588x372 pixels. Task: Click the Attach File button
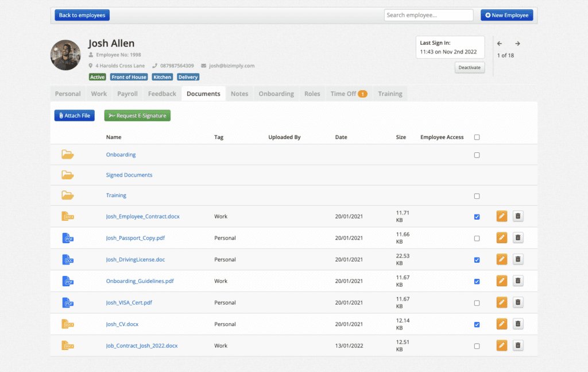[75, 116]
